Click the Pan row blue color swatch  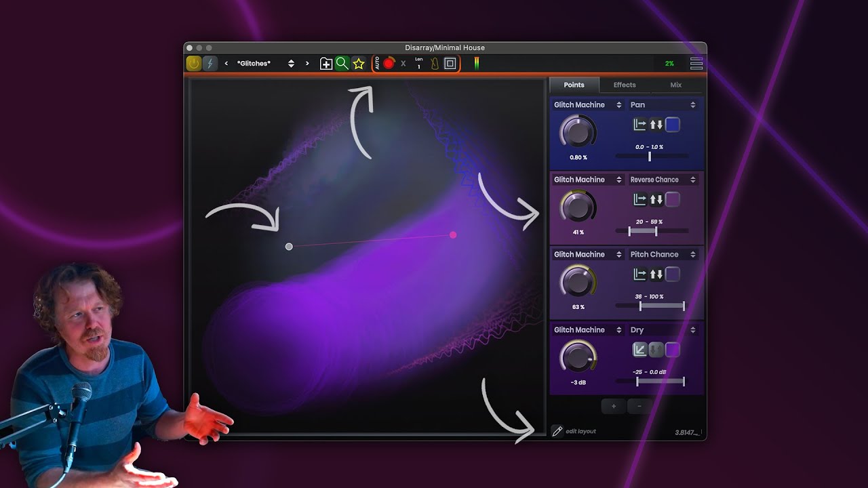coord(672,125)
